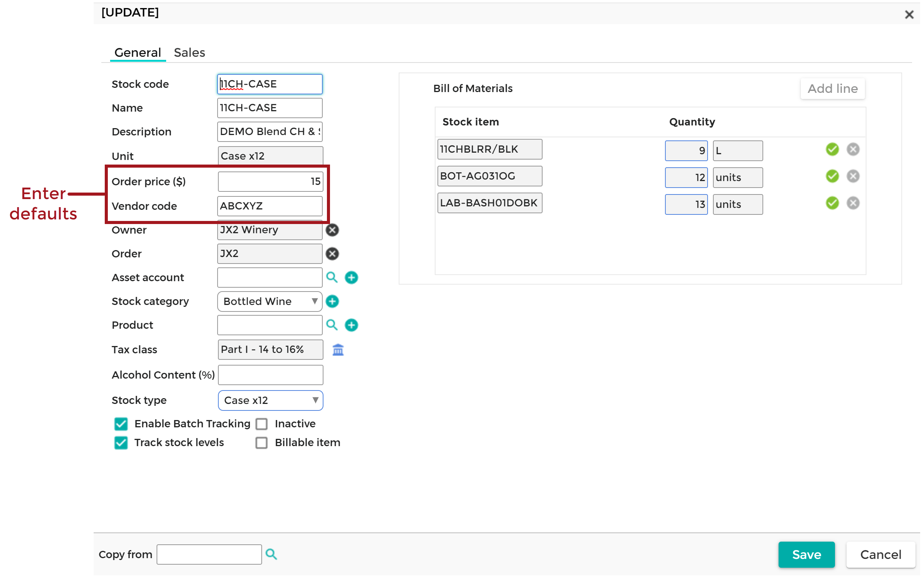This screenshot has height=580, width=924.
Task: Open the Stock type dropdown
Action: click(271, 400)
